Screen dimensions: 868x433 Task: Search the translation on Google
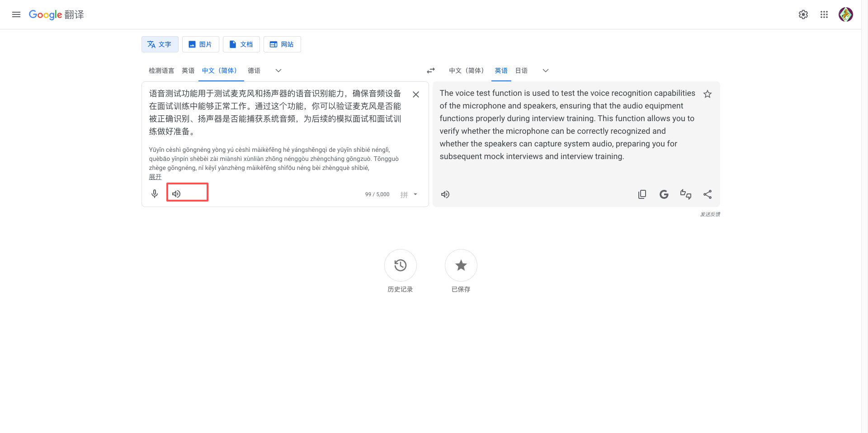[x=664, y=194]
